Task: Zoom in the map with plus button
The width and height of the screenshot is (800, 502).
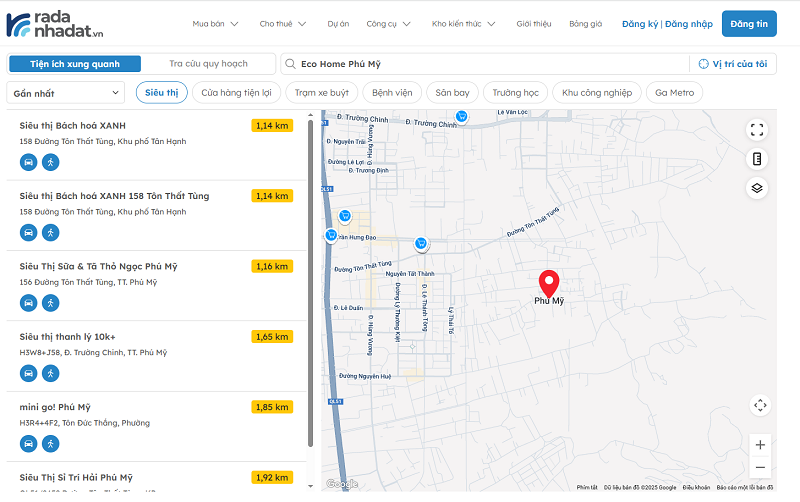Action: pos(760,445)
